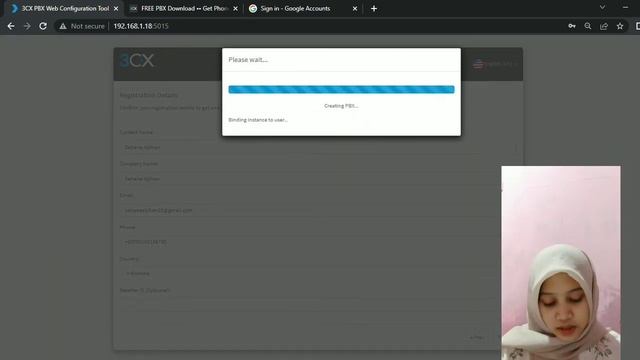Image resolution: width=640 pixels, height=360 pixels.
Task: Click the Not secure label text
Action: click(88, 26)
